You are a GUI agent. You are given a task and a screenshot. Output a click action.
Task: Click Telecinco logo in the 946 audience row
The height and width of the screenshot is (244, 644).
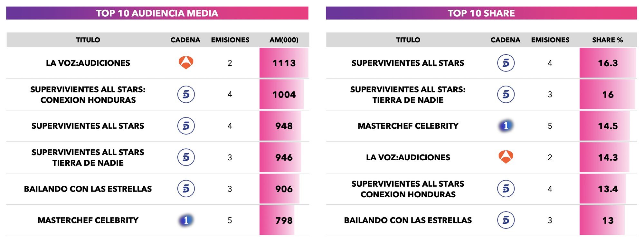pyautogui.click(x=186, y=157)
